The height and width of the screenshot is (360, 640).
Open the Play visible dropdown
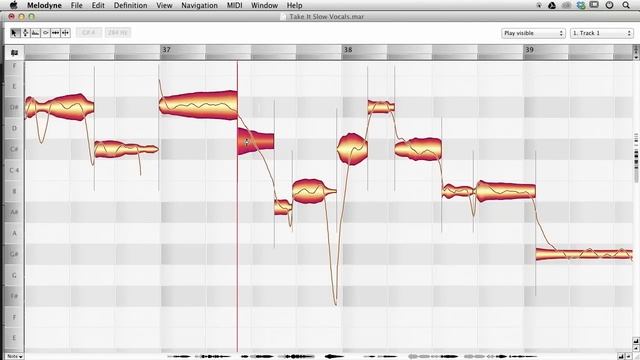click(x=533, y=33)
